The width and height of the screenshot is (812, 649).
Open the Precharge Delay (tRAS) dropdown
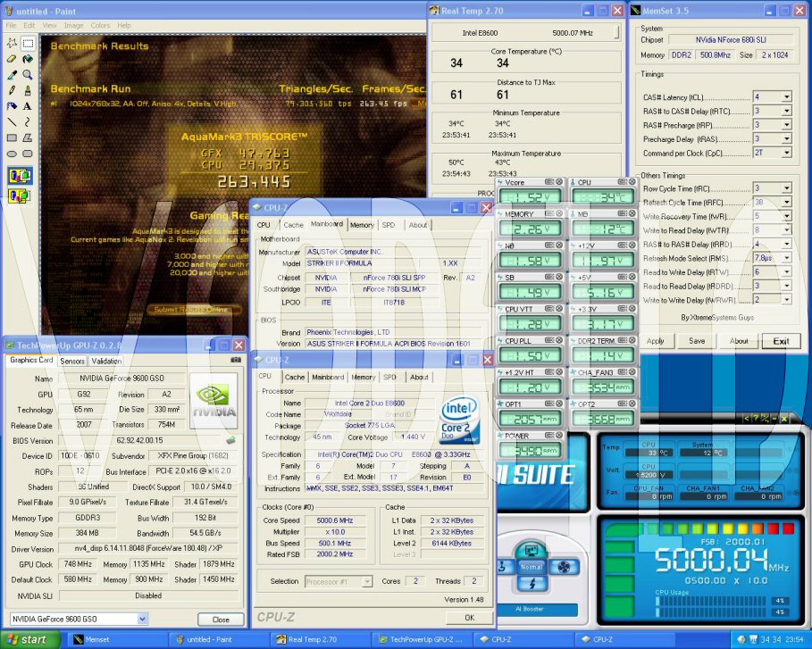pos(787,138)
